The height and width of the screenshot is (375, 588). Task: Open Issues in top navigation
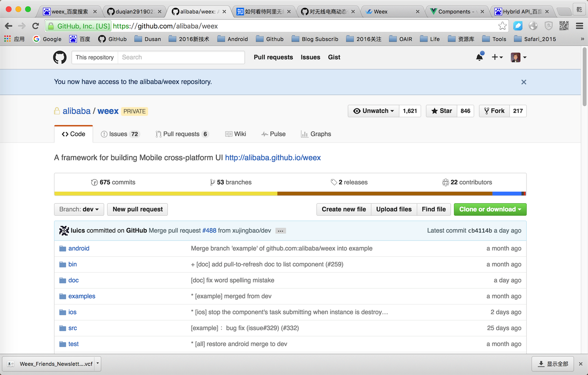(x=310, y=57)
